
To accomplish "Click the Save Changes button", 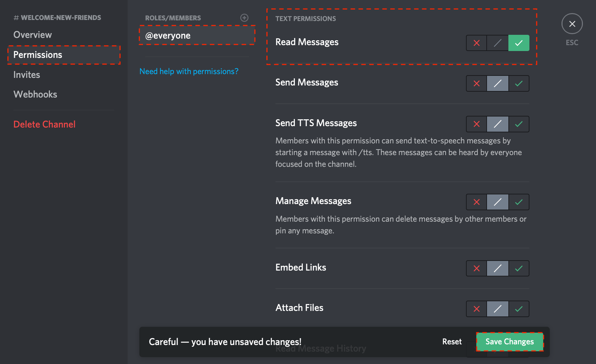I will click(509, 342).
